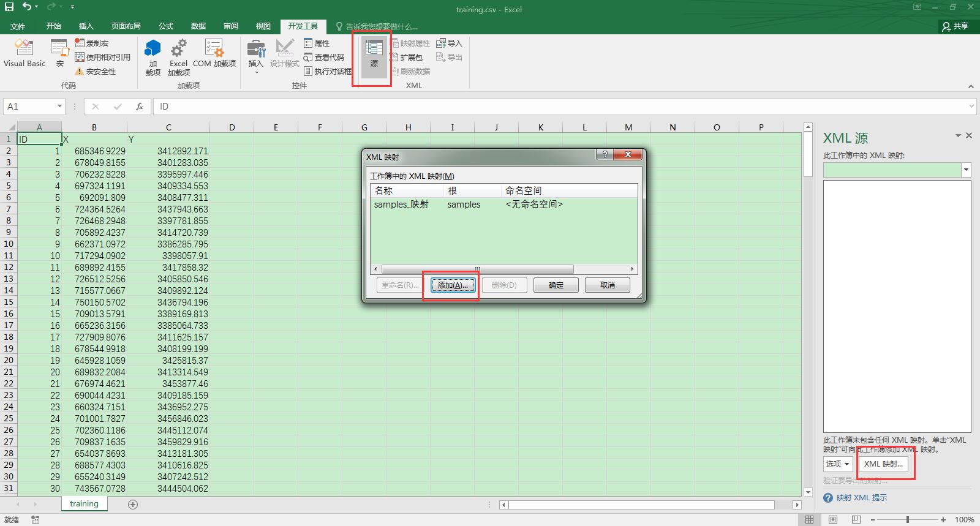Click Cancel (取消) in XML mapping dialog
Screen dimensions: 980x526
(607, 285)
